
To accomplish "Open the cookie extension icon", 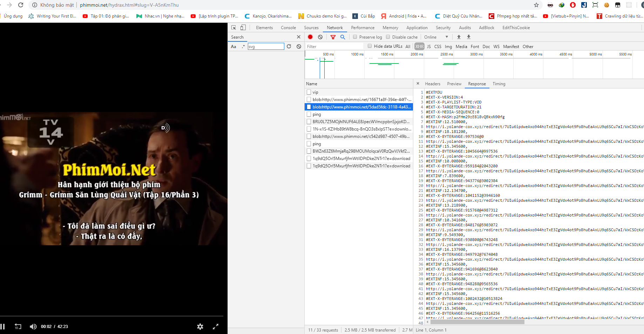I will [606, 5].
